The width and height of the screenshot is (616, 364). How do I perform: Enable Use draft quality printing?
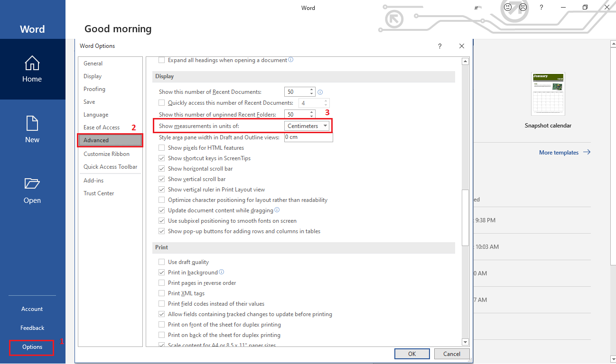pos(161,262)
